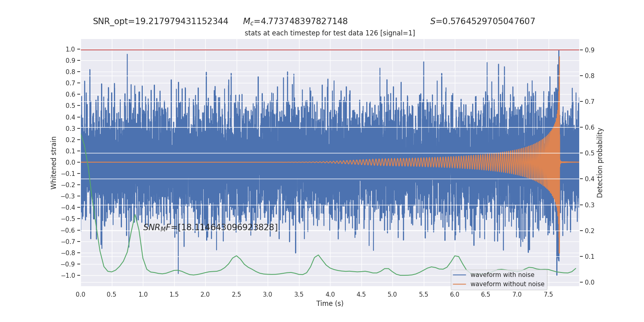Click the −1.0 tick on Whitened strain axis

[68, 275]
